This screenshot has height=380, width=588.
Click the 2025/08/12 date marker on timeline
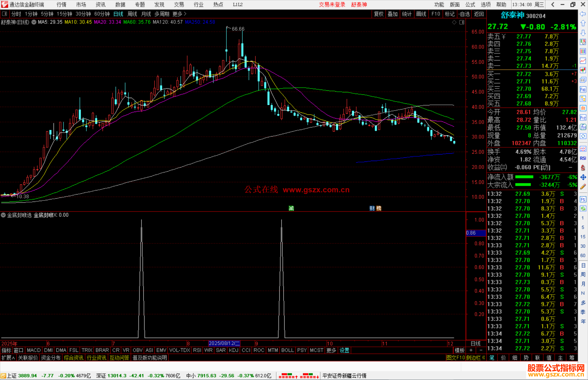pyautogui.click(x=224, y=343)
